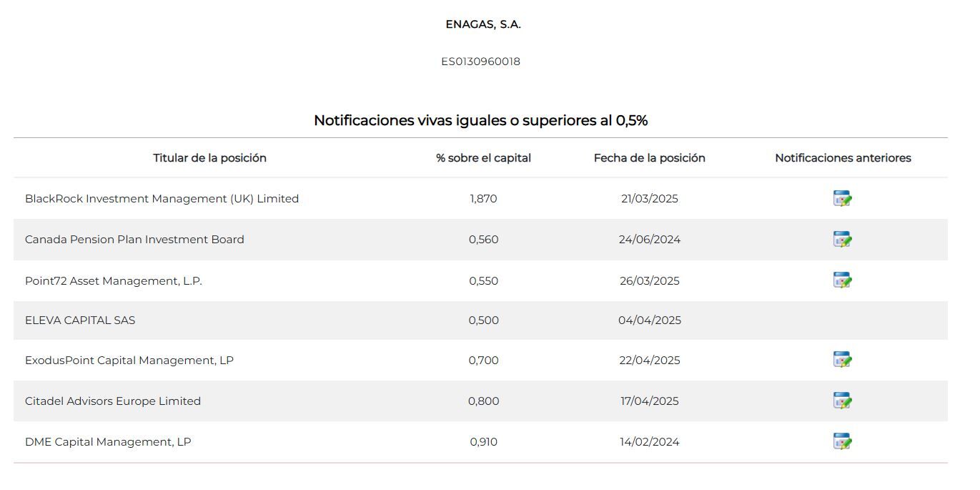The height and width of the screenshot is (490, 980).
Task: Click the ISIN code ES0130960018
Action: [480, 62]
